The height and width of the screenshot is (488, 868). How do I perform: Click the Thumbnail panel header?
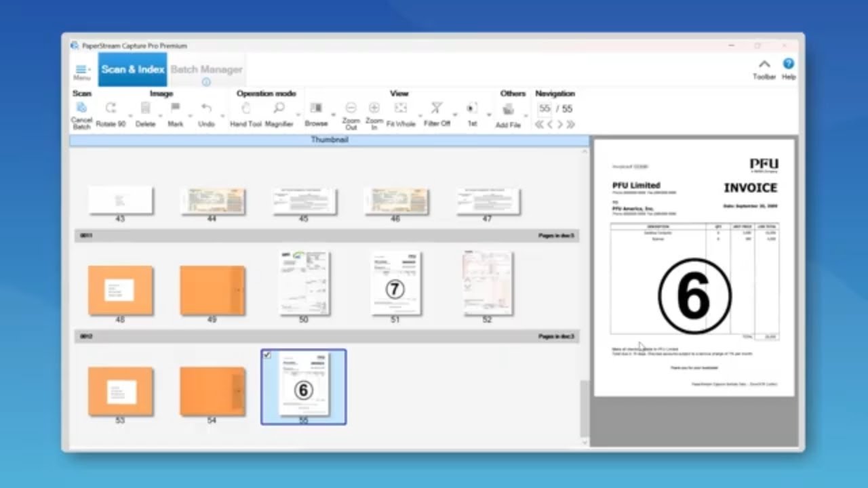[330, 140]
